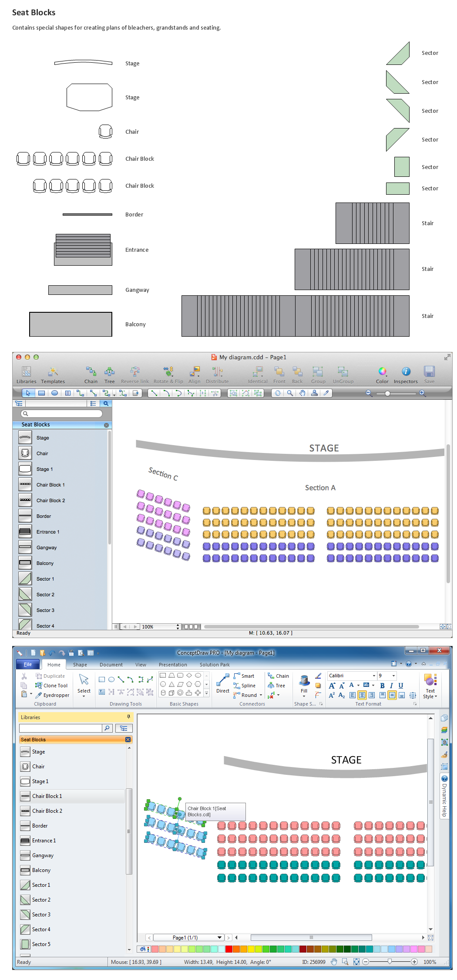Click Eyedropper in Windows ribbon
Viewport: 457px width, 980px height.
tap(52, 695)
